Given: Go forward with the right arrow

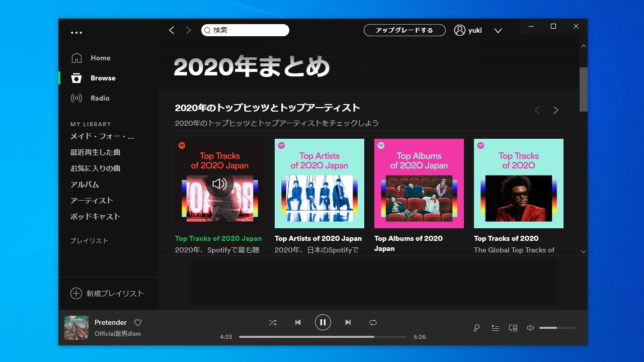Looking at the screenshot, I should (x=189, y=30).
